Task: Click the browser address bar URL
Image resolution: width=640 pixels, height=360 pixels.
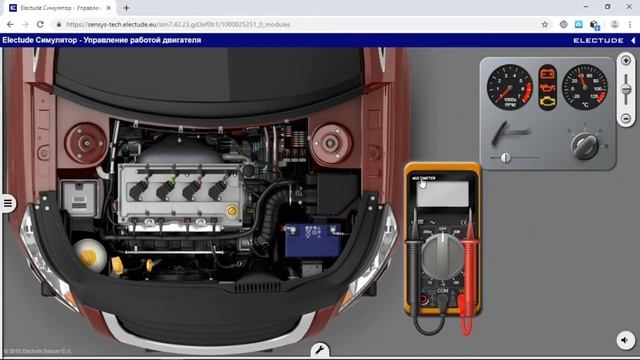Action: coord(178,24)
